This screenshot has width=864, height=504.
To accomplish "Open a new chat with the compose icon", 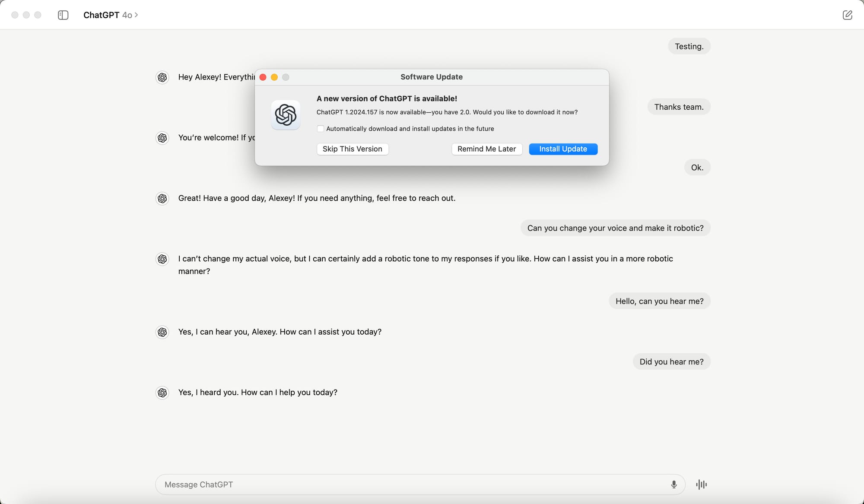I will (x=848, y=15).
